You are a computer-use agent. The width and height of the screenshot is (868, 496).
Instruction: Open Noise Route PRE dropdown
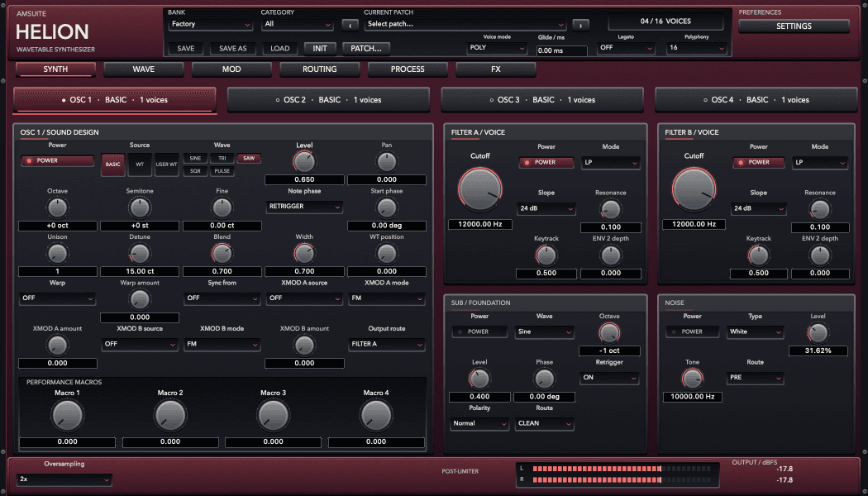coord(755,378)
